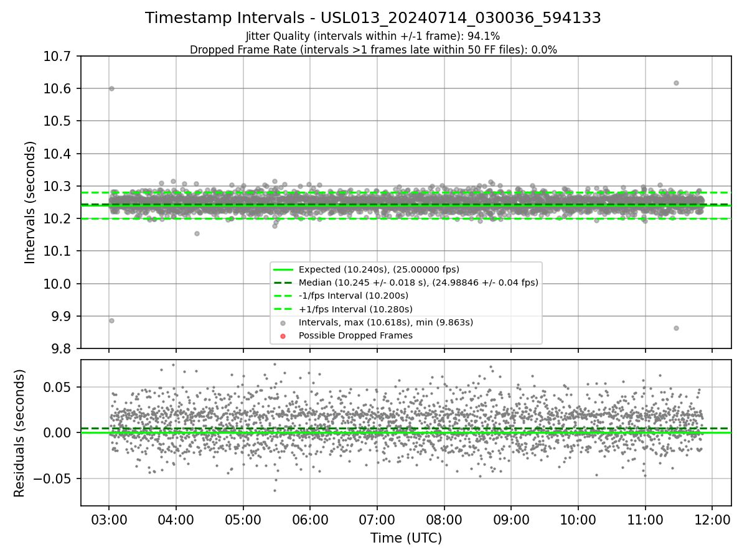
Task: Click the plot title "Timestamp Intervals - USL013_20240714_030036_594133"
Action: click(x=373, y=18)
